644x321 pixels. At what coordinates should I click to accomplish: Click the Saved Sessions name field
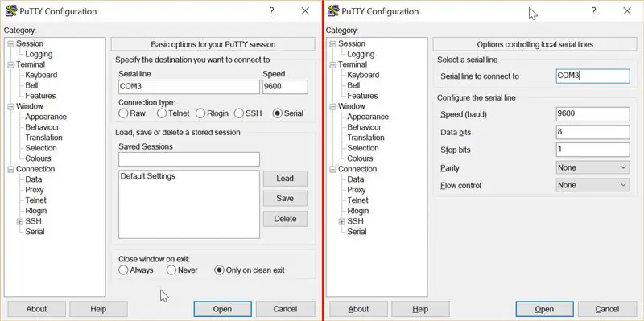coord(189,159)
